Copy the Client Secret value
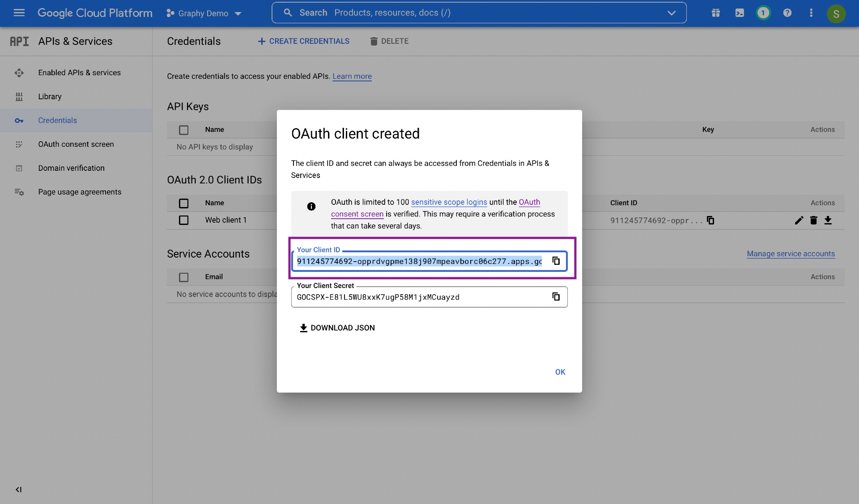This screenshot has height=504, width=859. point(556,296)
